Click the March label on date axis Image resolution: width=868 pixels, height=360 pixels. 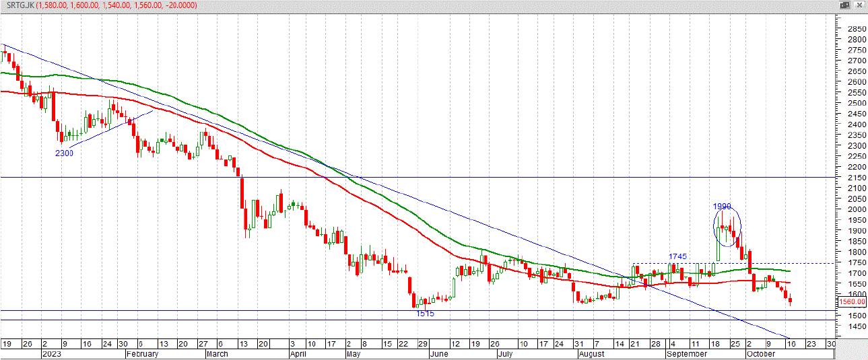point(218,353)
